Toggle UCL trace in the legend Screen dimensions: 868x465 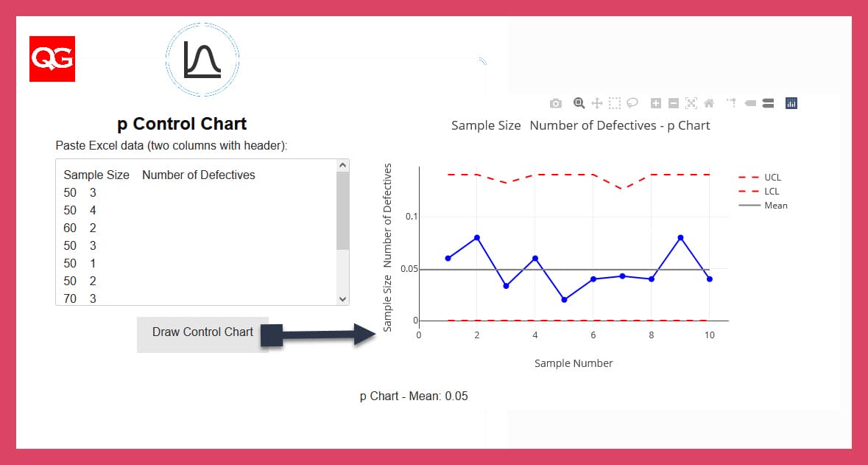tap(772, 178)
